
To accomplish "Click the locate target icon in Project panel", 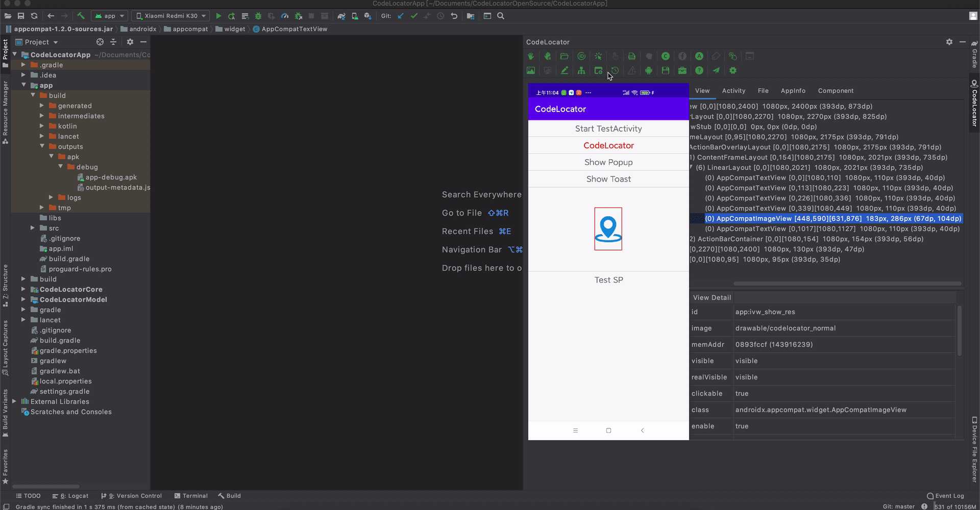I will [x=100, y=42].
